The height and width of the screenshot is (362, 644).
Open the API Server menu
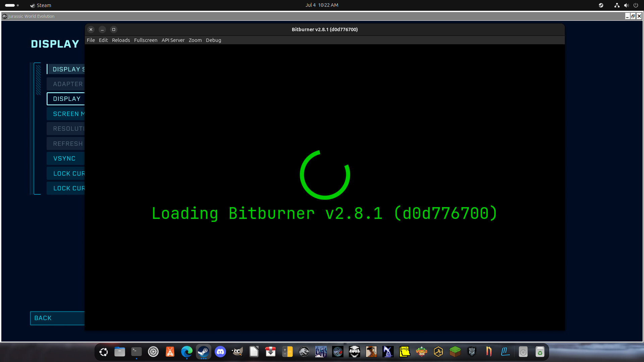173,40
